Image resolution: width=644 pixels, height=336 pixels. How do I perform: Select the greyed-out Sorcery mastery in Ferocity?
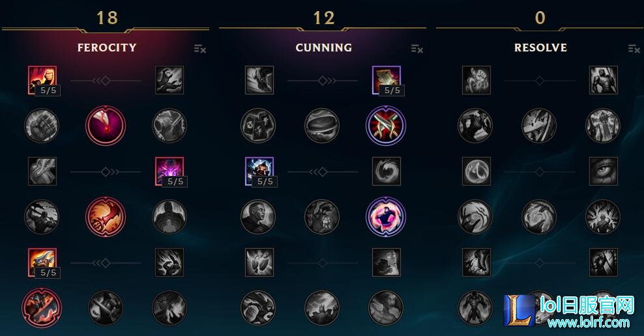(169, 80)
